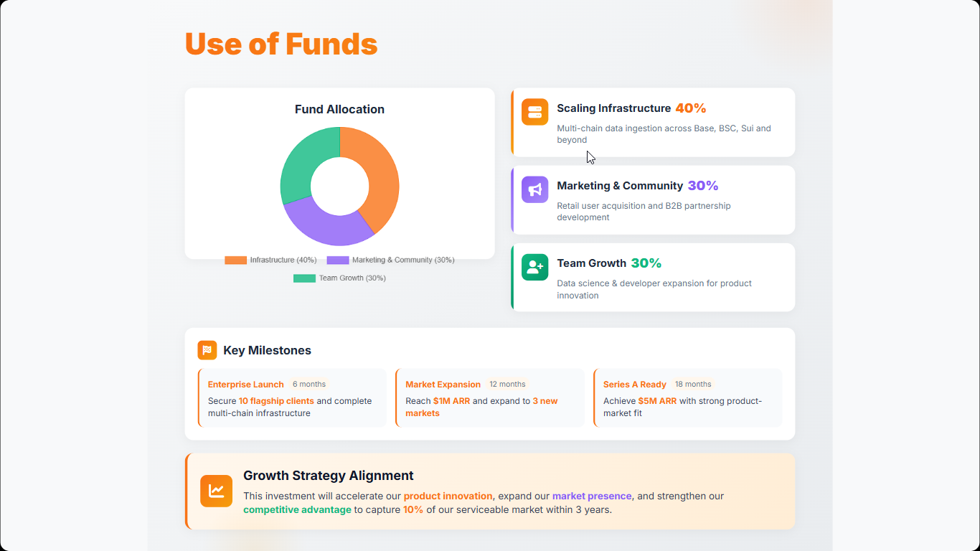Toggle the Infrastructure (40%) legend item

coord(270,260)
